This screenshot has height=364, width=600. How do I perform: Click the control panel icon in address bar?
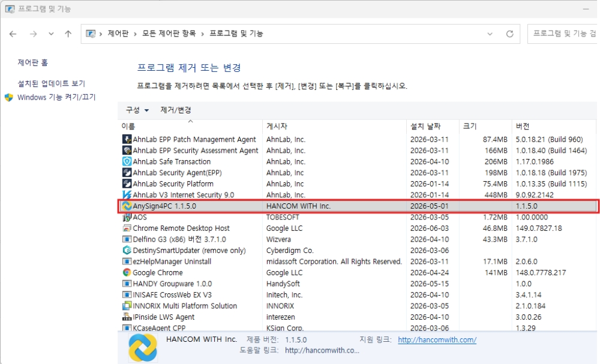pos(91,34)
